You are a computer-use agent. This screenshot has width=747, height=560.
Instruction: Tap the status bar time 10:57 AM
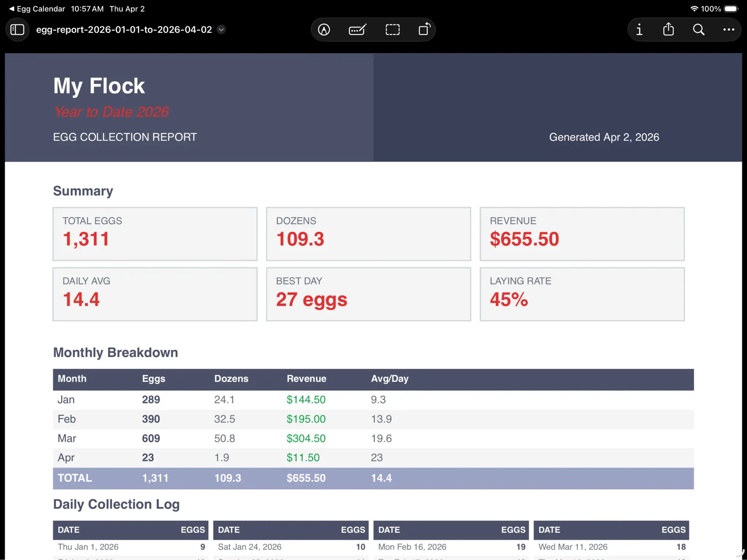[87, 9]
